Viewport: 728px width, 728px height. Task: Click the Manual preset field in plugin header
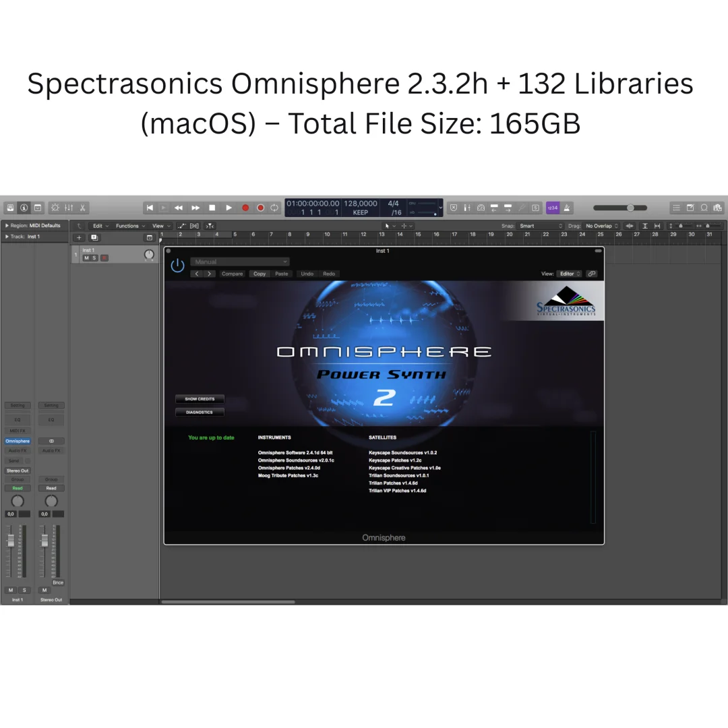(239, 262)
